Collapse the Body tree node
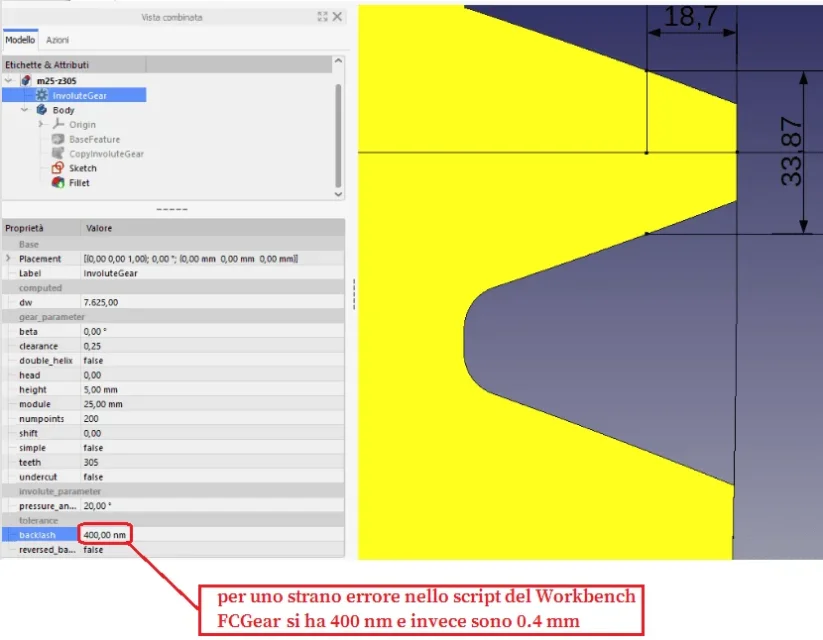Viewport: 823px width, 640px height. tap(24, 110)
